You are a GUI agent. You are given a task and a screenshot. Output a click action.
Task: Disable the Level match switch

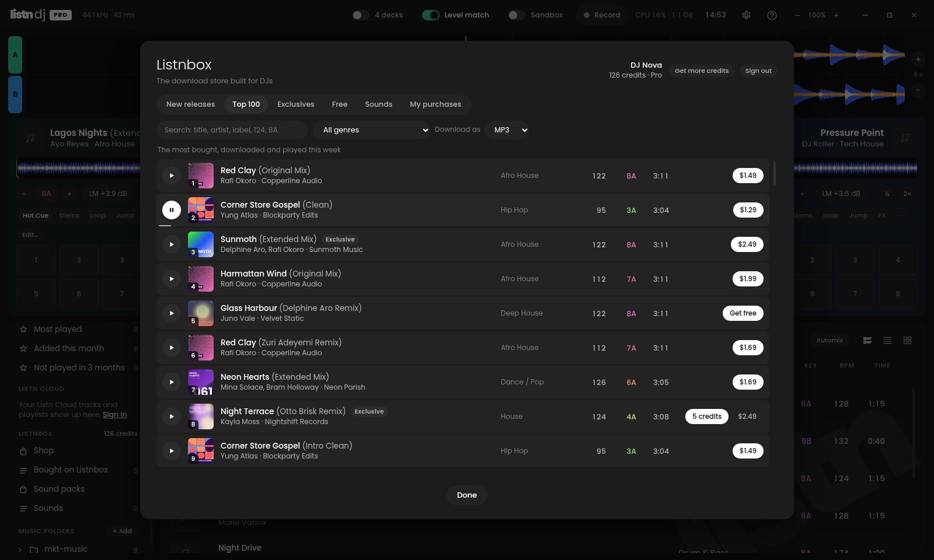431,15
